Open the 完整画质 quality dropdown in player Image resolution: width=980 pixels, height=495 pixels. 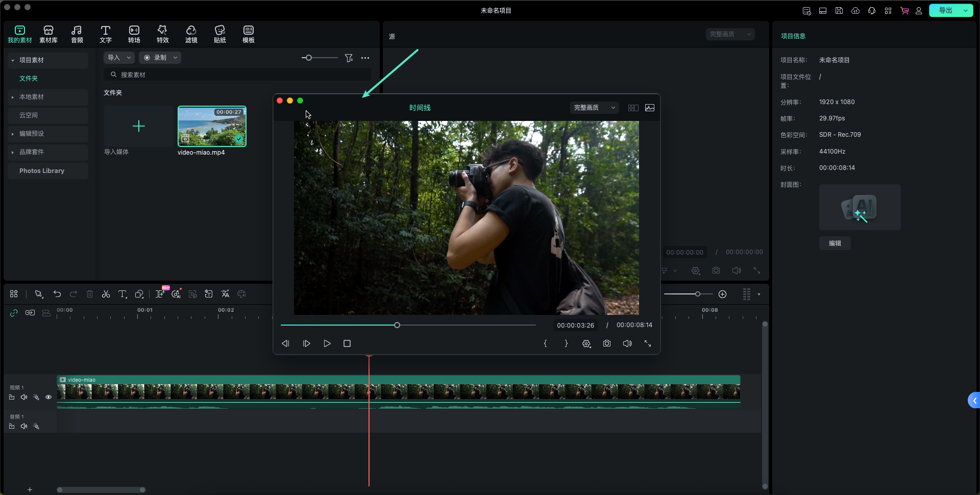coord(594,108)
